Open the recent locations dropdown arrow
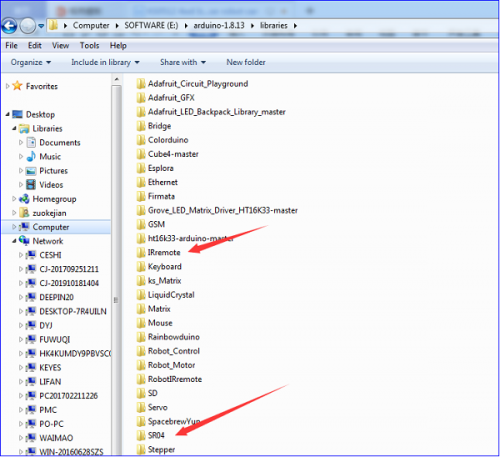Screen dimensions: 500x457 (x=41, y=26)
